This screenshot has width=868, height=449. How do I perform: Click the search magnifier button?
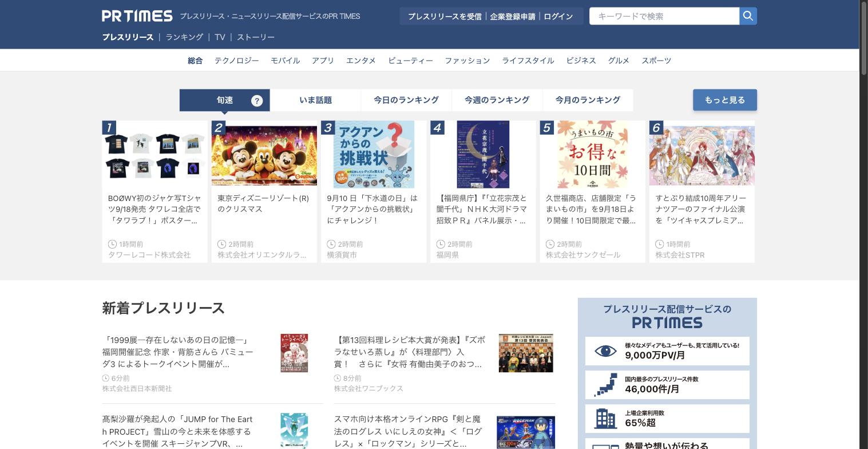(x=748, y=16)
